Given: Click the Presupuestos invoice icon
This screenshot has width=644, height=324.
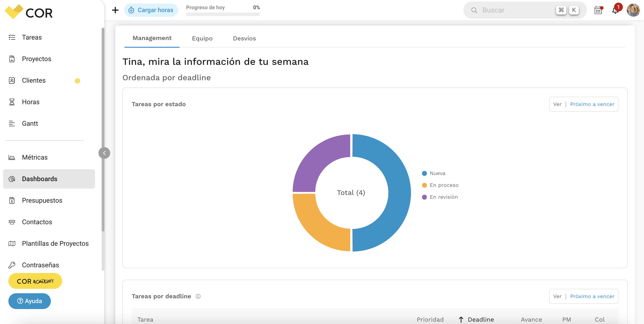Looking at the screenshot, I should [x=12, y=200].
